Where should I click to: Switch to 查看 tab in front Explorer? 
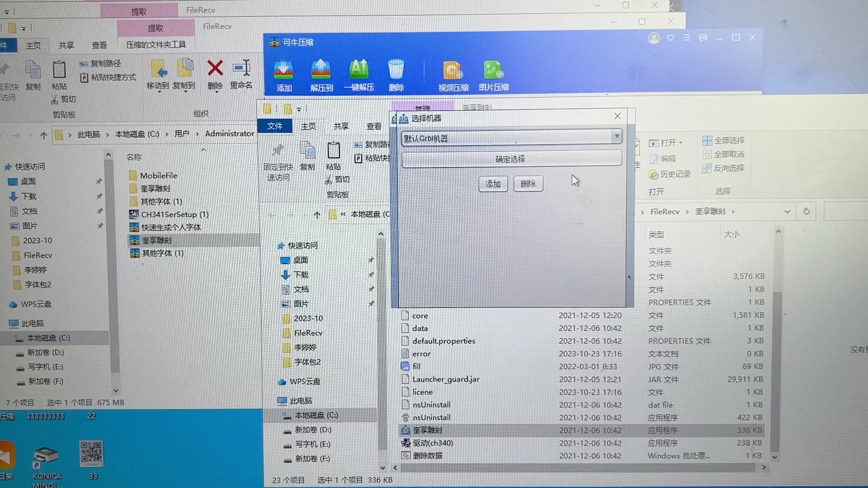click(374, 127)
